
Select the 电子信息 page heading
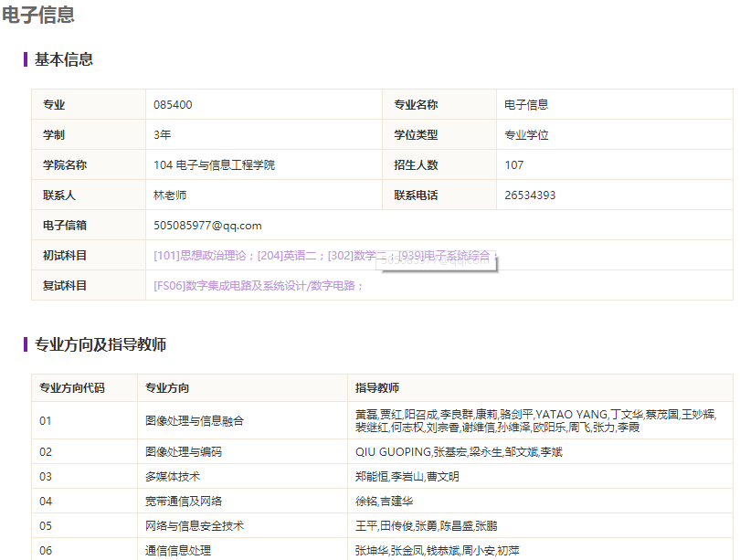click(x=38, y=15)
